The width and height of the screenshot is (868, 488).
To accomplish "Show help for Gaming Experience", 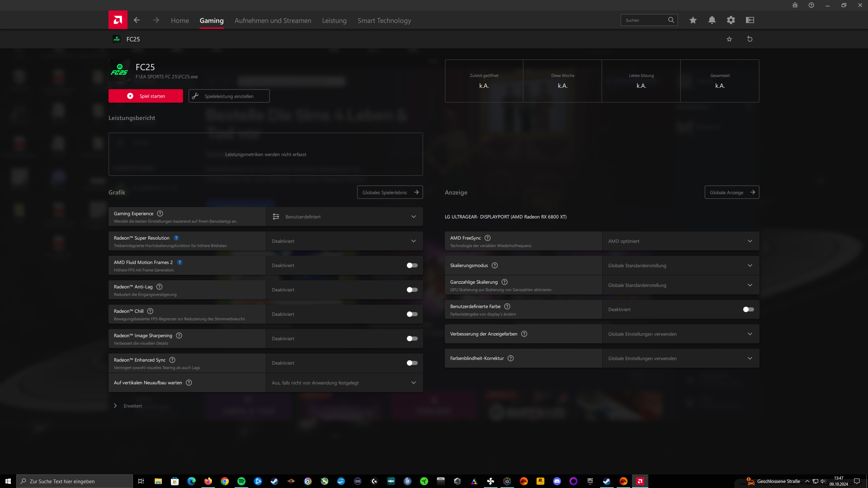I will 160,213.
